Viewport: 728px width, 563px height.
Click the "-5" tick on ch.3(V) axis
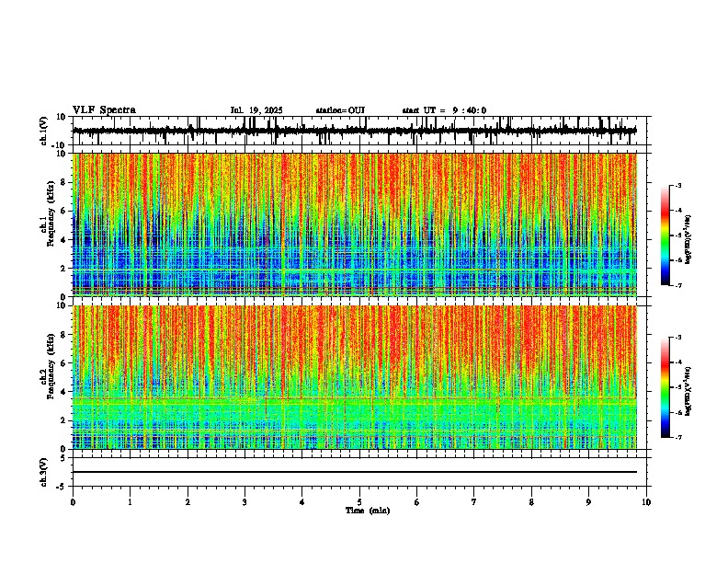[62, 487]
